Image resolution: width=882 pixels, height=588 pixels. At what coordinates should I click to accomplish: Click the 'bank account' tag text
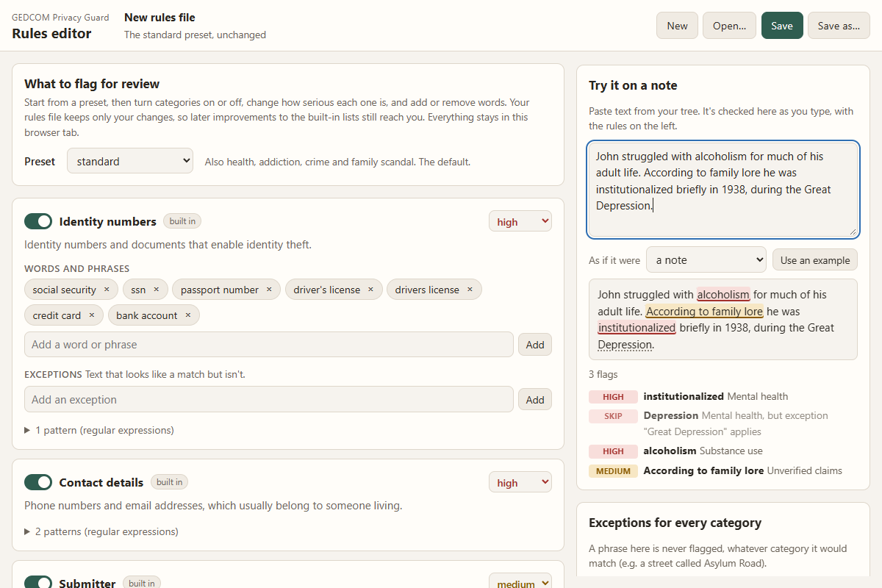tap(147, 315)
